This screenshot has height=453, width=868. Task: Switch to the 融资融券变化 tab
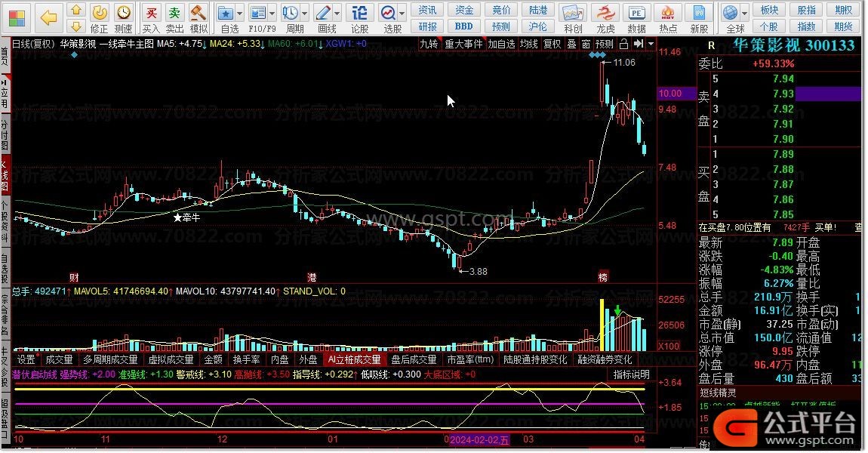pyautogui.click(x=605, y=360)
